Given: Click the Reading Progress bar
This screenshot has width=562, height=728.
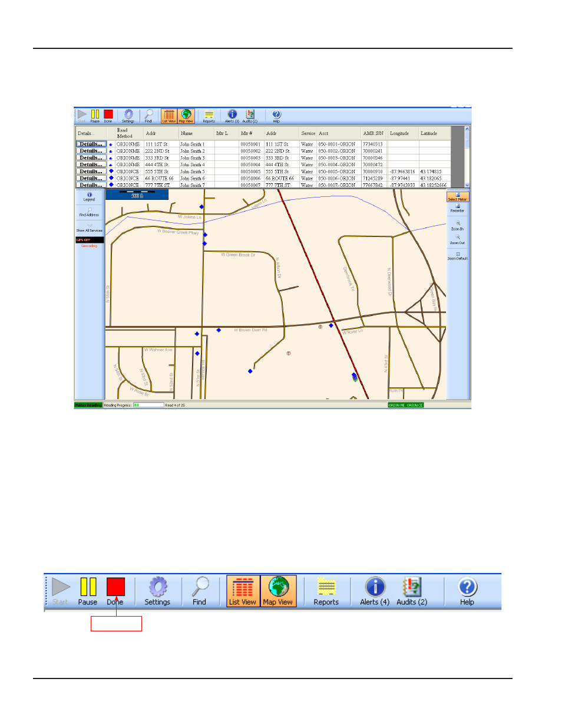Looking at the screenshot, I should click(148, 405).
